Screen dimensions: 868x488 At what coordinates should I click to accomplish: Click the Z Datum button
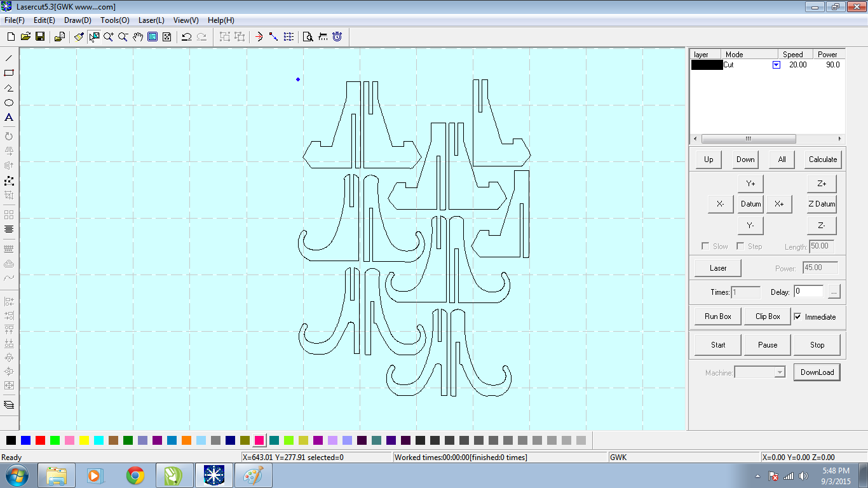tap(822, 204)
